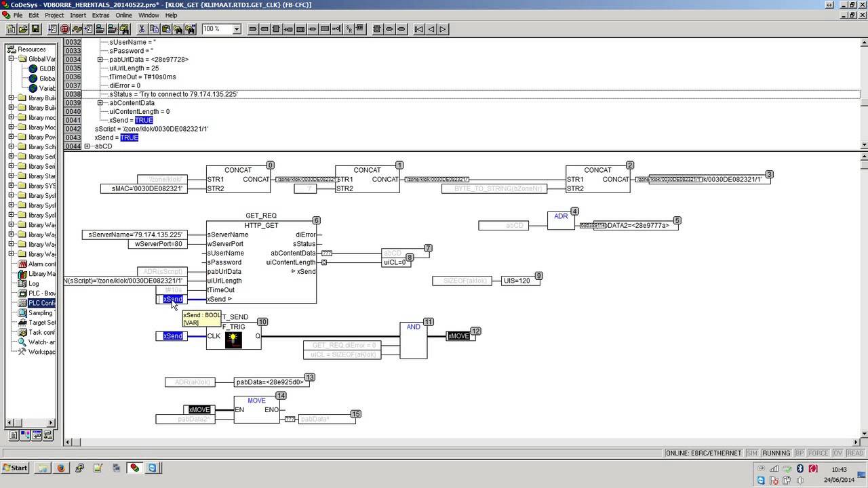This screenshot has width=868, height=488.
Task: Open the Extras menu
Action: [x=100, y=15]
